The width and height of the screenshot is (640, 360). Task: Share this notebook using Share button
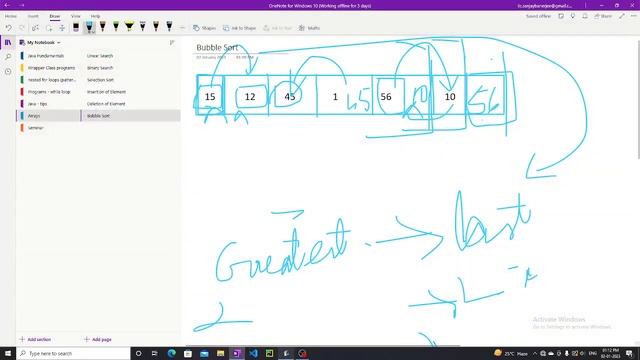click(x=603, y=16)
